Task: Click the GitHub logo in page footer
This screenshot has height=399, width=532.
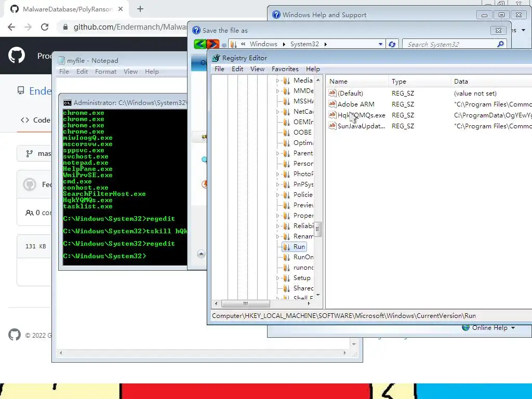Action: [14, 335]
